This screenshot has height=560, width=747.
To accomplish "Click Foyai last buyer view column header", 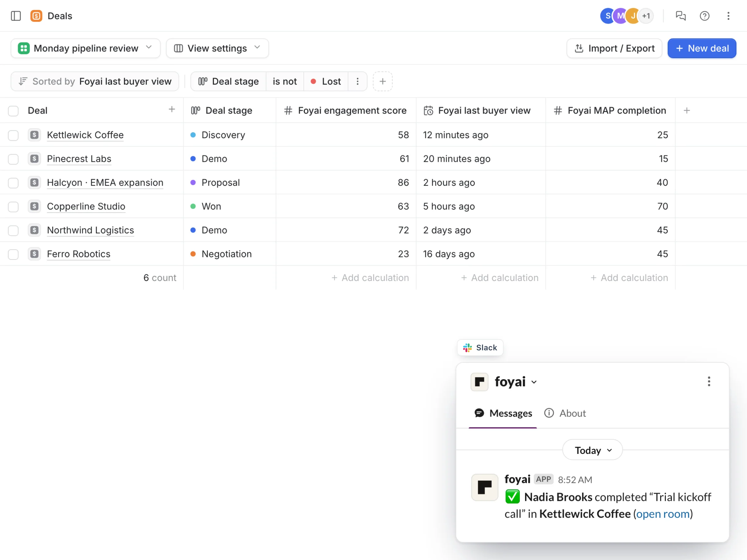I will [481, 110].
